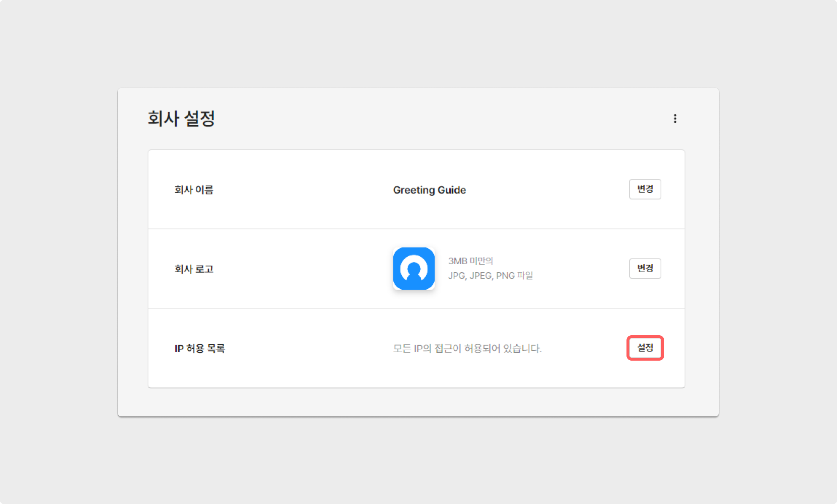Open IP allowlist with the 설정 button

tap(645, 348)
